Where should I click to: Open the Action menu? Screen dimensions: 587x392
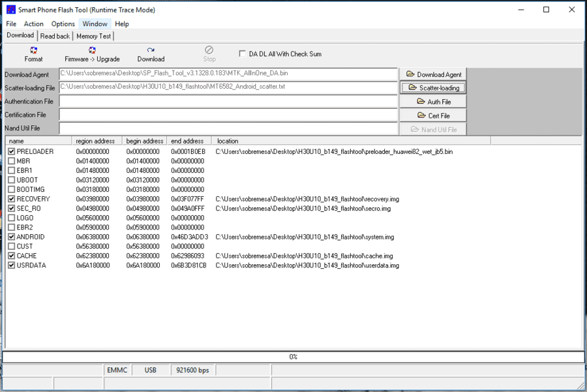tap(34, 23)
